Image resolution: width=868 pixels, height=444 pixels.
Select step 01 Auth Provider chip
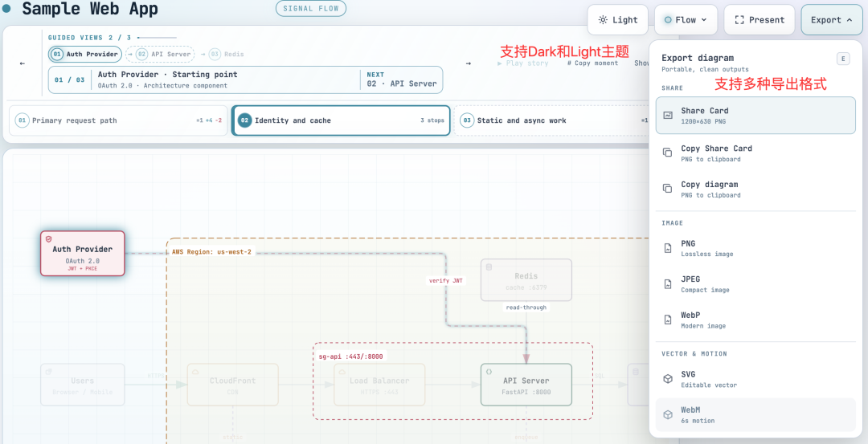(x=85, y=54)
